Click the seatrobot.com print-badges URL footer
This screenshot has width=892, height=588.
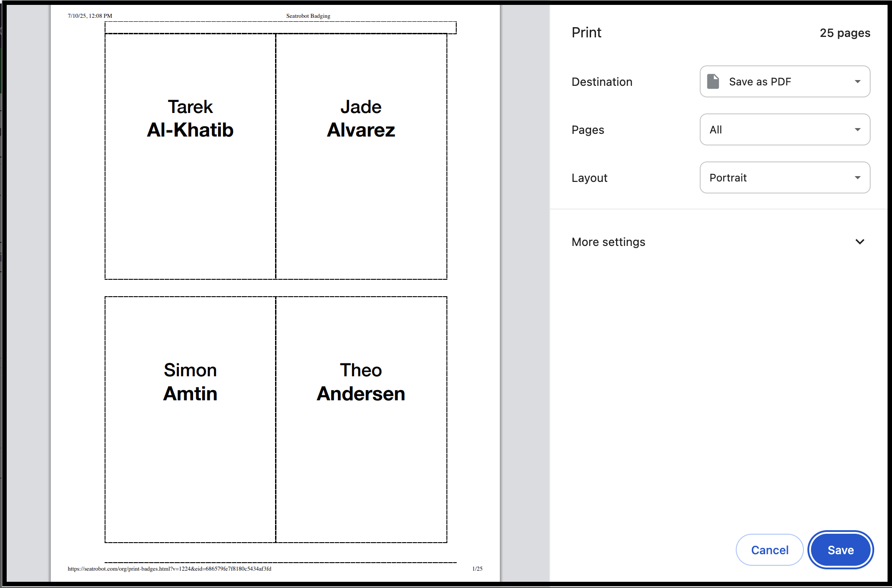click(170, 568)
